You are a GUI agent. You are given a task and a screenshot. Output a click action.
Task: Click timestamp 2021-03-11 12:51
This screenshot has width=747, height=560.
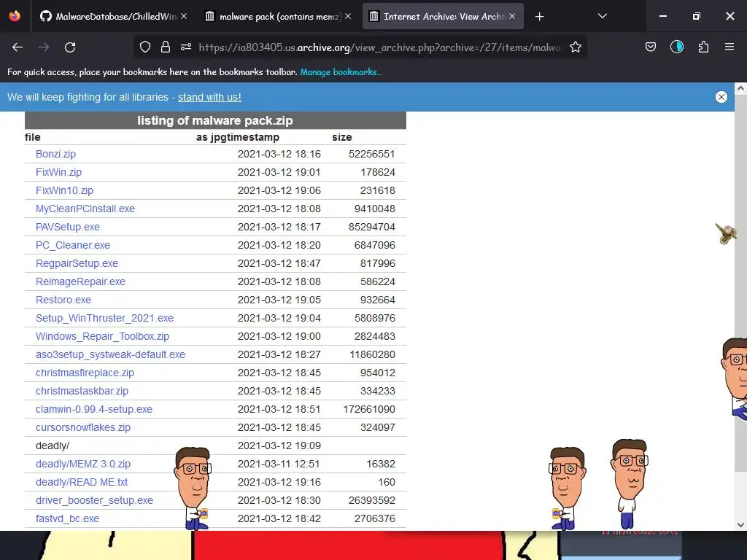pos(279,464)
